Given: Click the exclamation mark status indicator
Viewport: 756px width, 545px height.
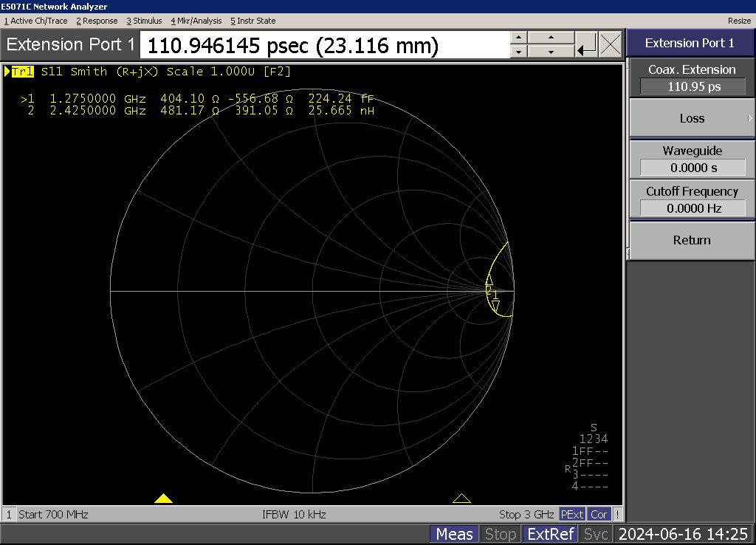Looking at the screenshot, I should (x=617, y=514).
